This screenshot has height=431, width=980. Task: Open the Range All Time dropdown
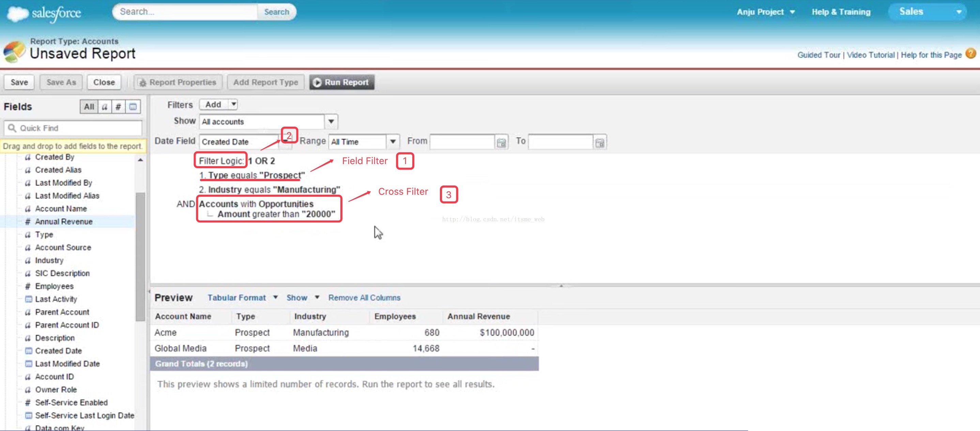pyautogui.click(x=393, y=142)
